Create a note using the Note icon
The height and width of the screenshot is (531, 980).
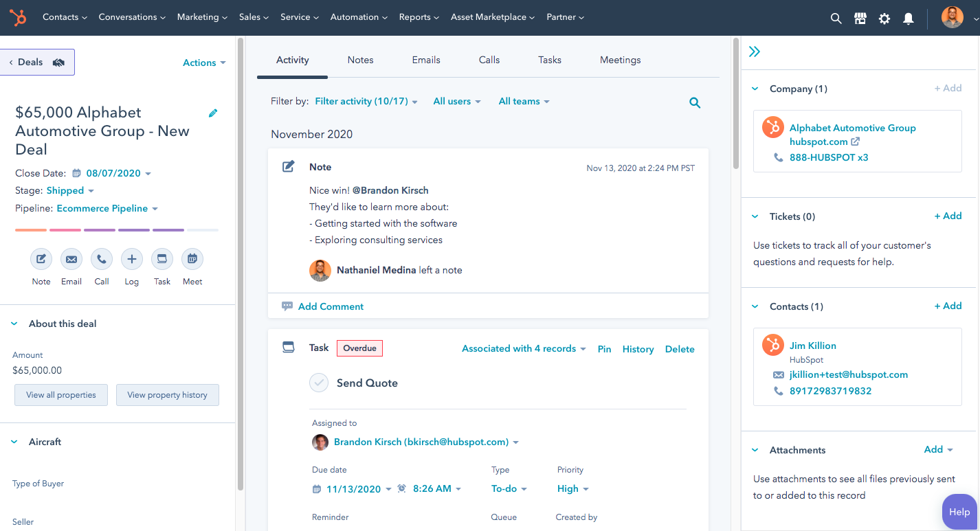[x=41, y=259]
